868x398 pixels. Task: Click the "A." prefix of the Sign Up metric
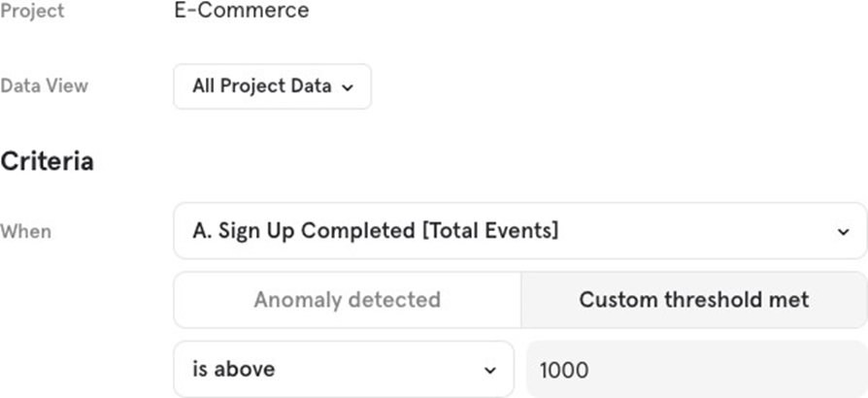(202, 231)
